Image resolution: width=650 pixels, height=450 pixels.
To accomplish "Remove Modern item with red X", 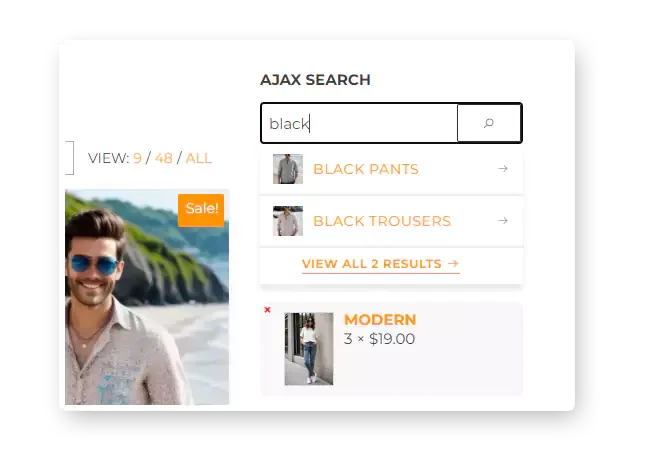I will [267, 310].
